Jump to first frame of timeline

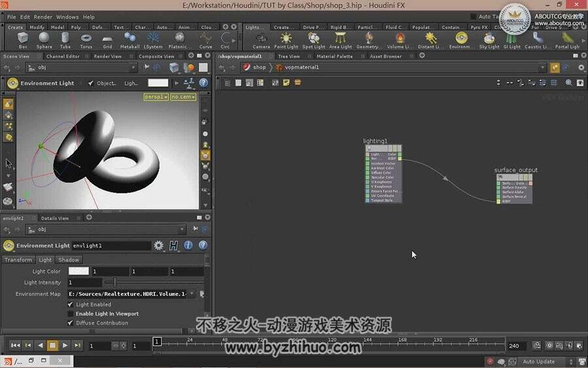(16, 345)
